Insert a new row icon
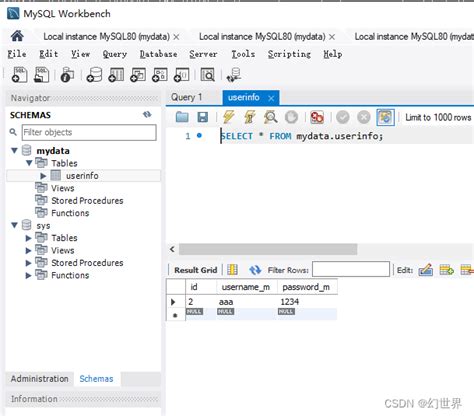This screenshot has width=474, height=416. tap(446, 270)
